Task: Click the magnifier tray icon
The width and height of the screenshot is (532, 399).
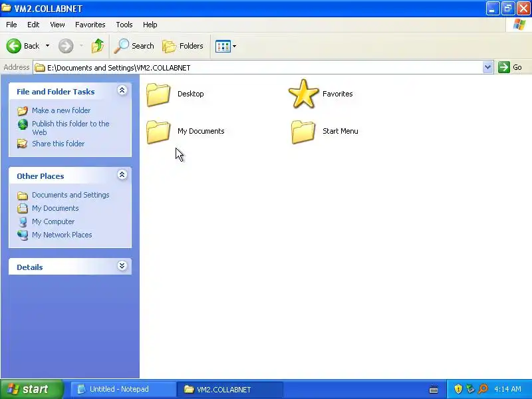Action: [483, 389]
